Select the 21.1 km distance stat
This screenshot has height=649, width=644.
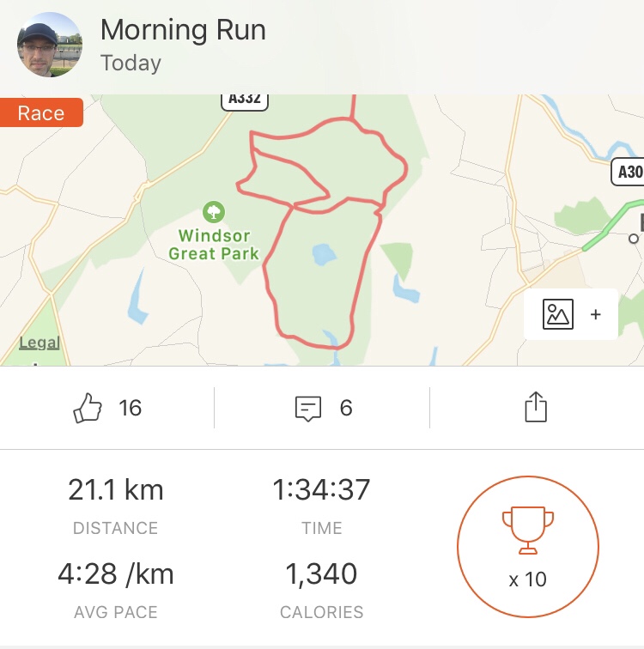115,490
